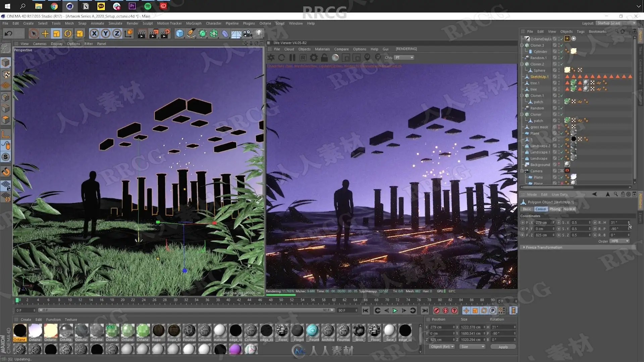
Task: Toggle the Landscape.2 object's enable checkmark
Action: coord(562,146)
